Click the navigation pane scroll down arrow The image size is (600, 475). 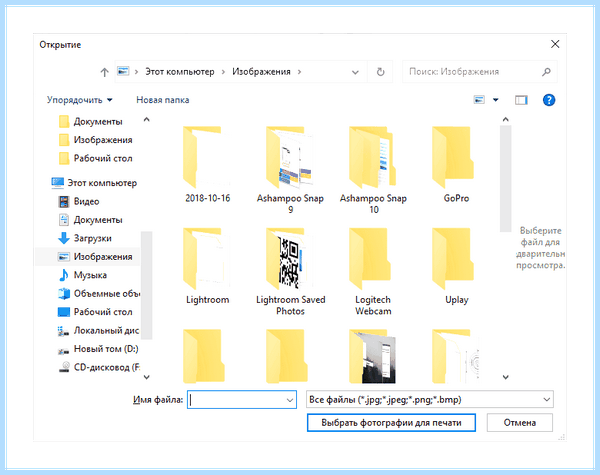point(146,377)
